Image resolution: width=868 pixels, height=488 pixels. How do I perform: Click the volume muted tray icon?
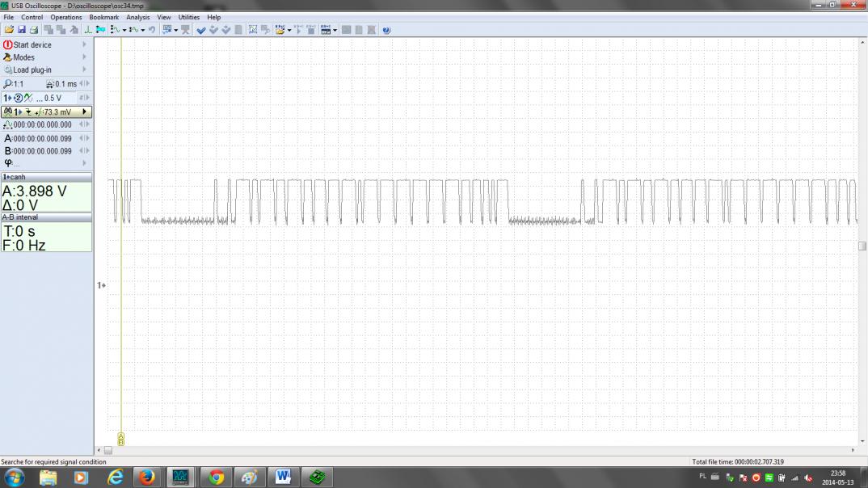coord(808,477)
